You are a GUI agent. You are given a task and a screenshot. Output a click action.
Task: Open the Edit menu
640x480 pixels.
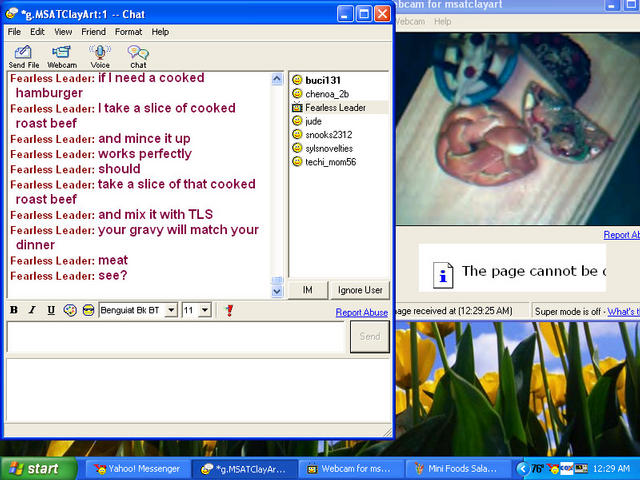tap(37, 32)
